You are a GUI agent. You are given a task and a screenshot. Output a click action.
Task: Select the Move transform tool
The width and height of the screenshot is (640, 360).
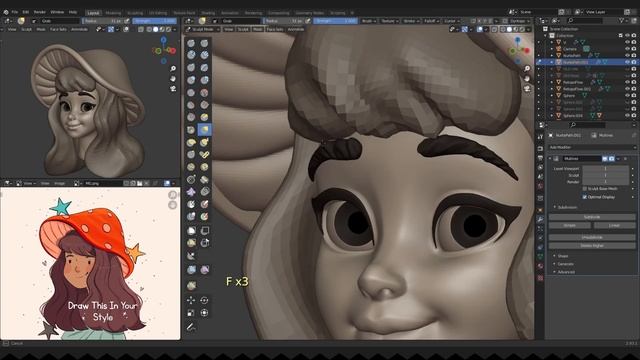(191, 300)
